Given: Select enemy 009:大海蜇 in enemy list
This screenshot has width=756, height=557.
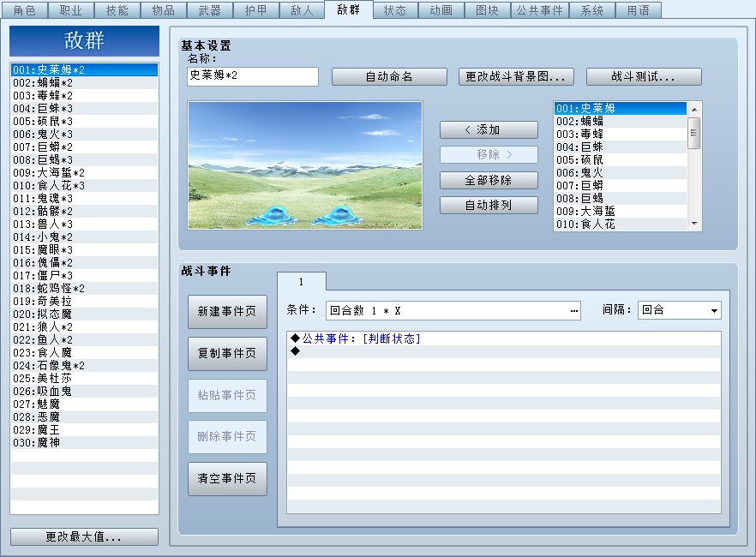Looking at the screenshot, I should [x=621, y=211].
